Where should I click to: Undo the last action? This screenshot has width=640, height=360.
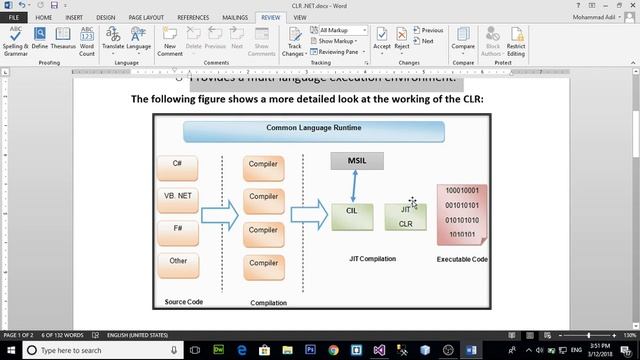pyautogui.click(x=22, y=5)
